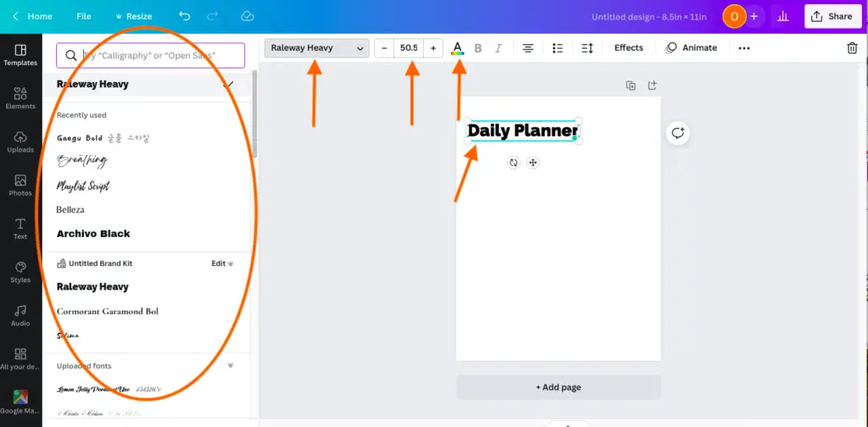Open the Raleway Heavy font dropdown

(317, 48)
